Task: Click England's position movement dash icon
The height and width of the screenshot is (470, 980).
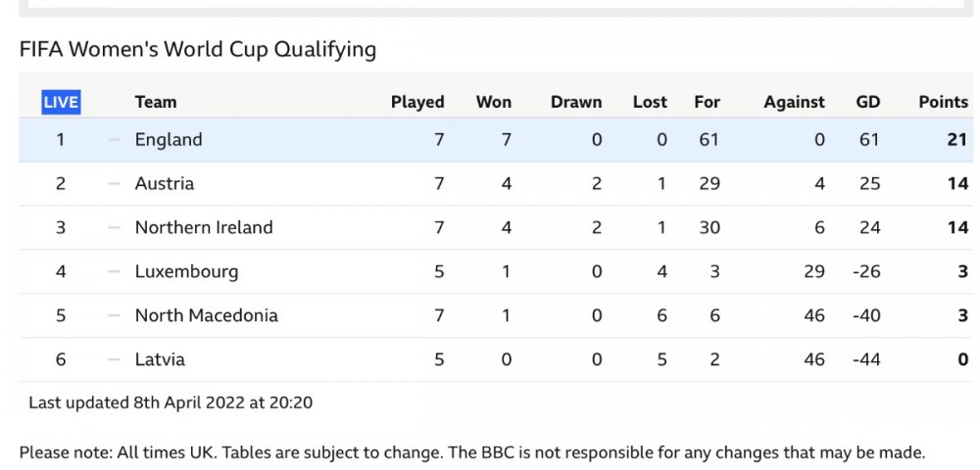Action: 115,140
